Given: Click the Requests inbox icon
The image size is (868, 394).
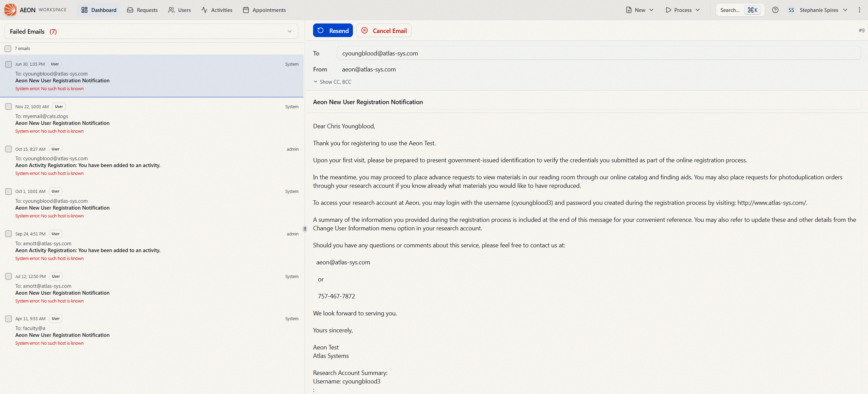Looking at the screenshot, I should (130, 10).
